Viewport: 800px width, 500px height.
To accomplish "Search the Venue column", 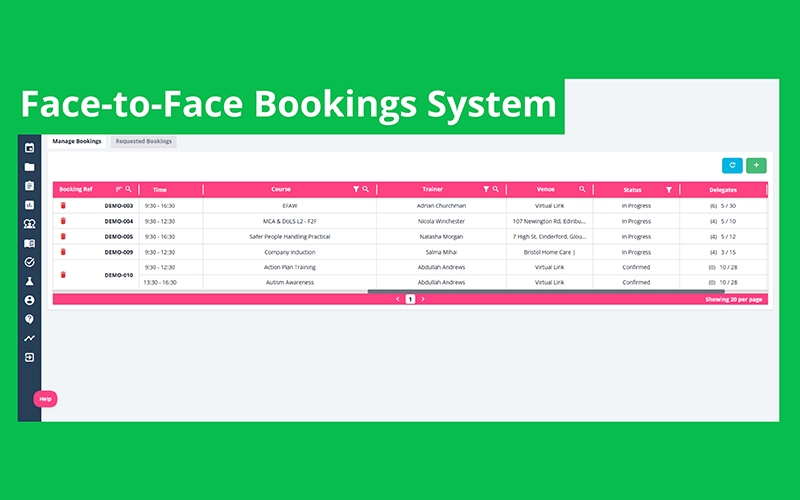I will (x=582, y=189).
